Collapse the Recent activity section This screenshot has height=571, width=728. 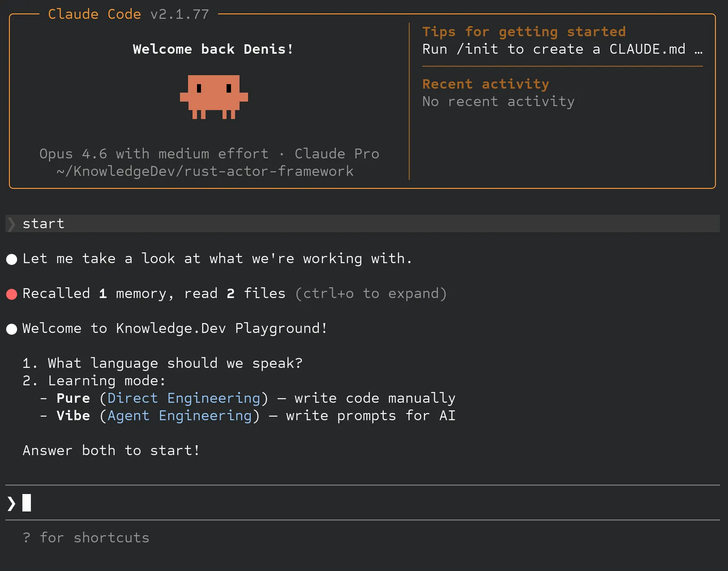pyautogui.click(x=485, y=84)
